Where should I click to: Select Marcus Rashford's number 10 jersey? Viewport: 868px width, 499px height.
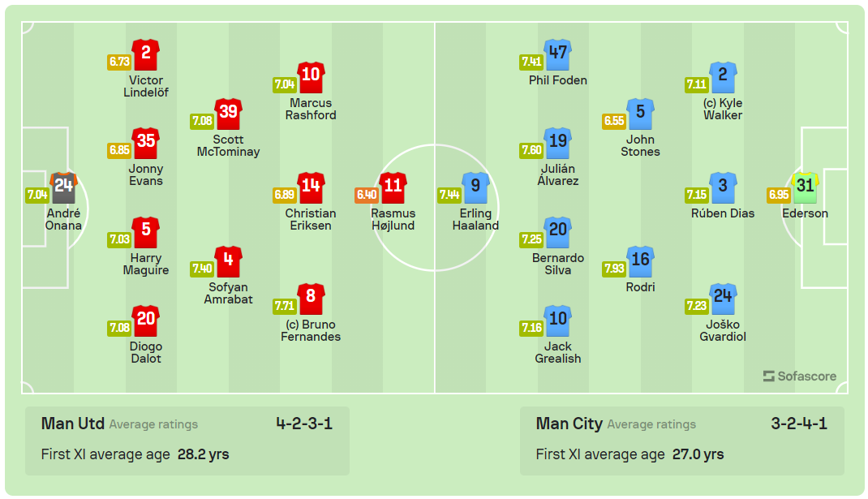point(312,77)
